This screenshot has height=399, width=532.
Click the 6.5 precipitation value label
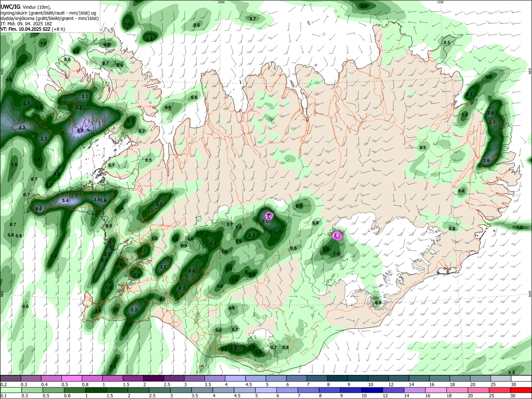pyautogui.click(x=80, y=131)
